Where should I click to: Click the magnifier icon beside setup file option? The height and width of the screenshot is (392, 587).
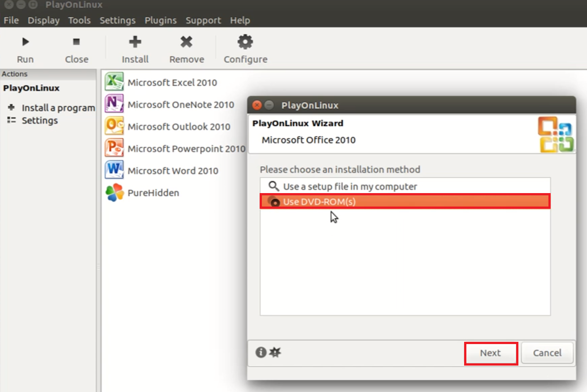coord(273,186)
